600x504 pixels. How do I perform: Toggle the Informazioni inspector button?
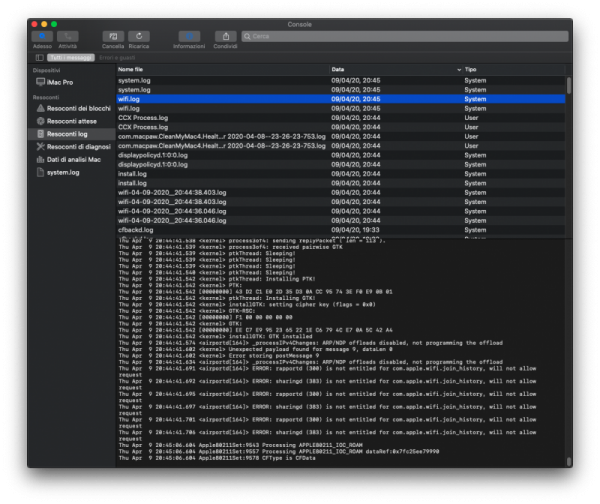coord(188,36)
